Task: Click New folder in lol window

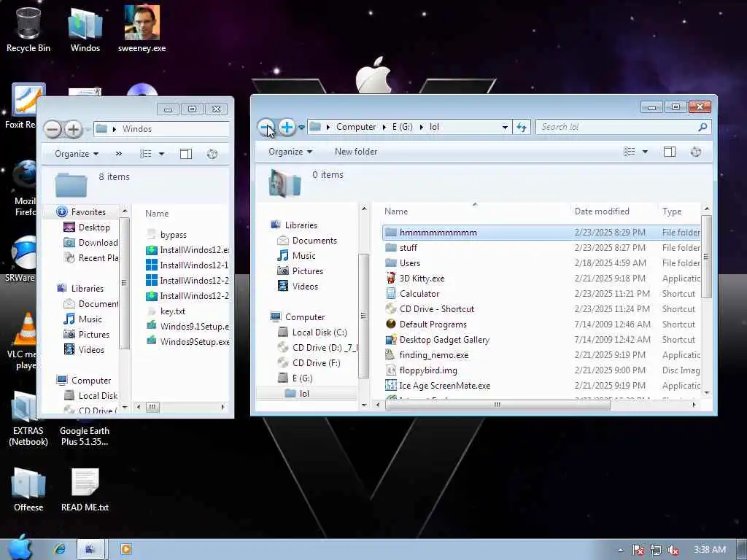Action: 356,152
